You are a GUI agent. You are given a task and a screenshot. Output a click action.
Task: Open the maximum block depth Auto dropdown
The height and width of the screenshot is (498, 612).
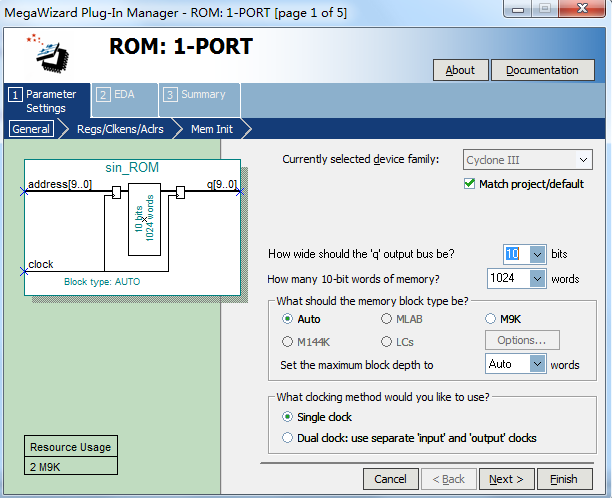click(515, 364)
